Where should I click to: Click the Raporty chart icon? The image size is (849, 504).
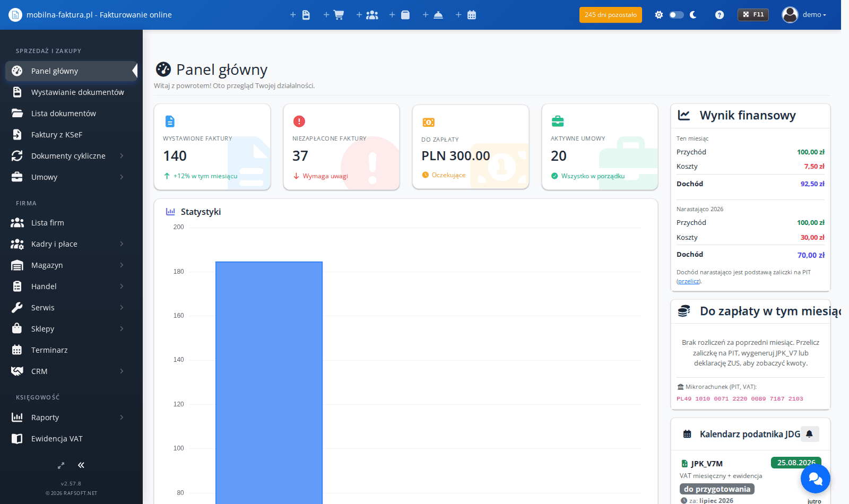[17, 418]
